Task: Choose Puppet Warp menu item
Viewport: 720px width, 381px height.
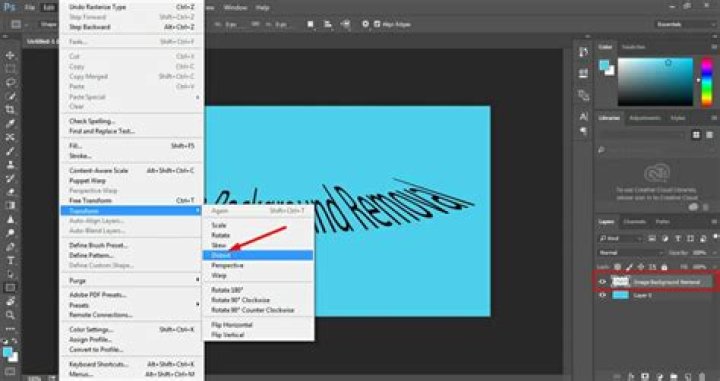Action: point(132,180)
